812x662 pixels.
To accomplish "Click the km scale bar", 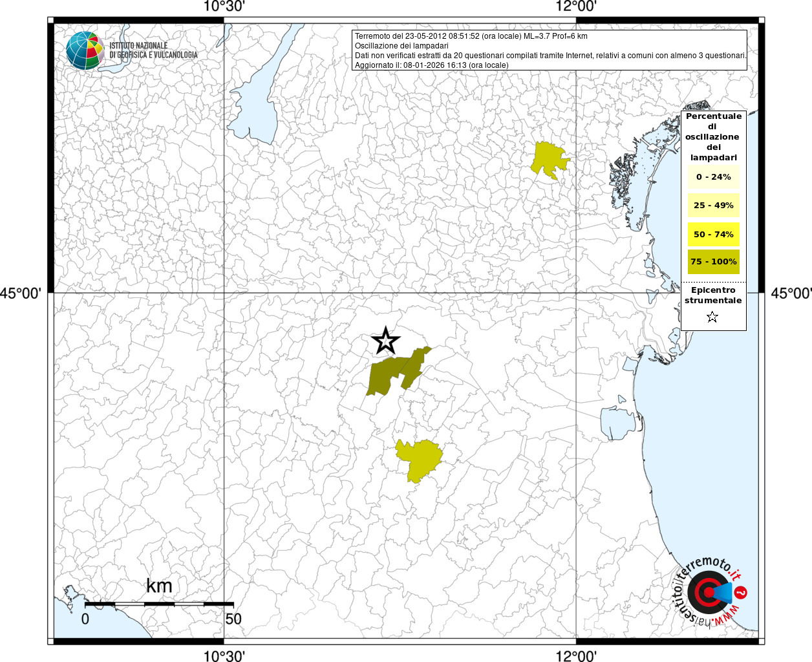I will [x=159, y=604].
